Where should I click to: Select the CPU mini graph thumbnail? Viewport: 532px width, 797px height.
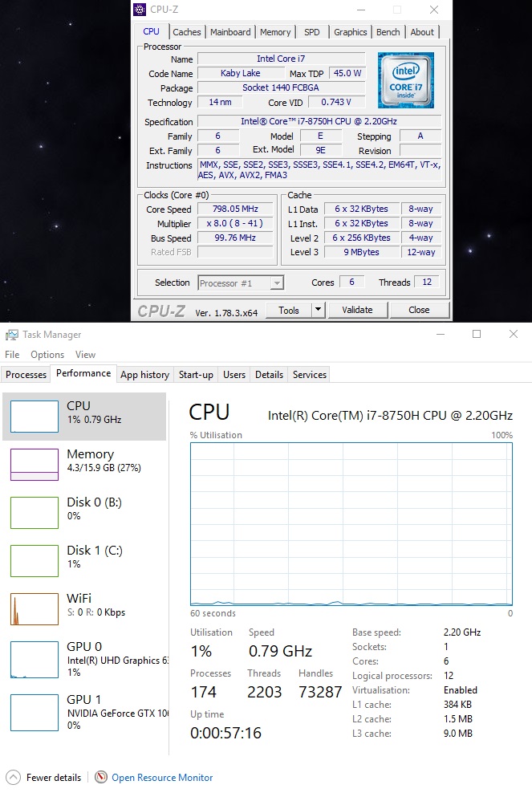point(35,417)
